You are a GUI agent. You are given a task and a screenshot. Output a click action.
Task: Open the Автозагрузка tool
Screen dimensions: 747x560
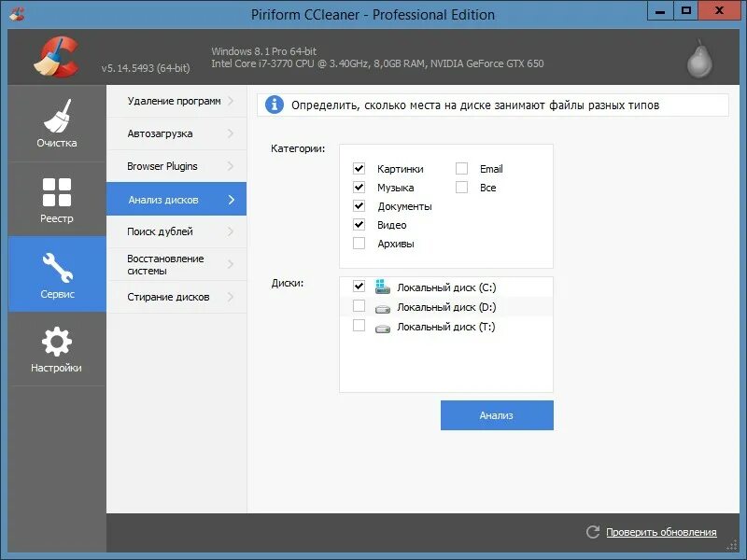pos(176,133)
